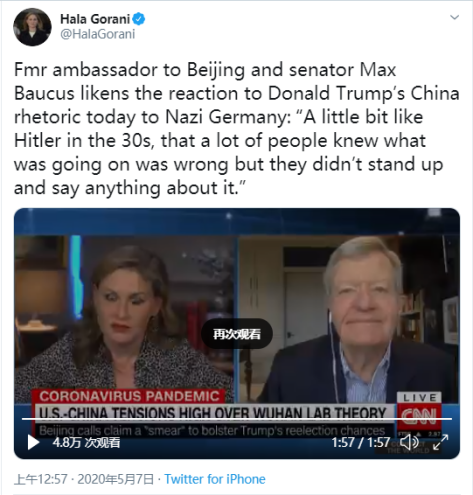Screen dimensions: 473x495
Task: Click the 再次观看 replay button
Action: tap(237, 334)
